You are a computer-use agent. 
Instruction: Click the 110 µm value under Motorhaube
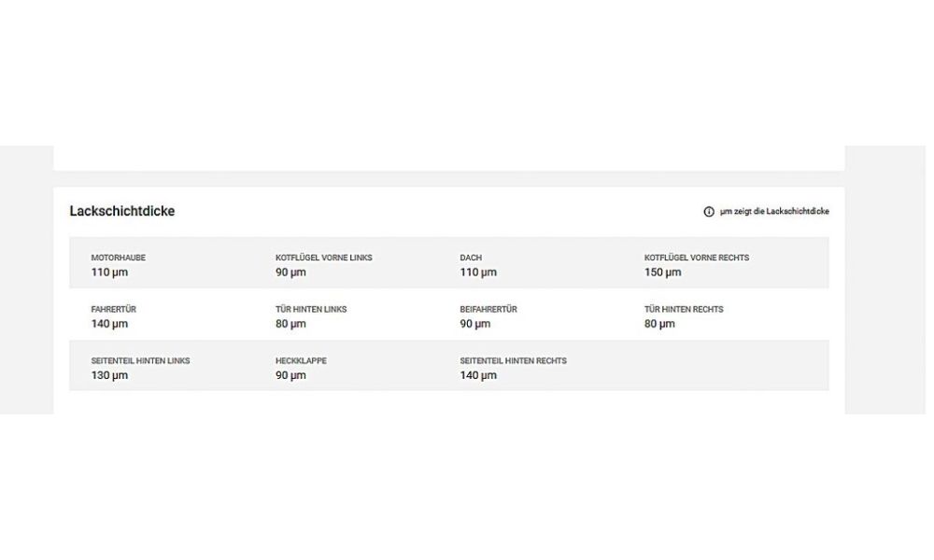[109, 273]
